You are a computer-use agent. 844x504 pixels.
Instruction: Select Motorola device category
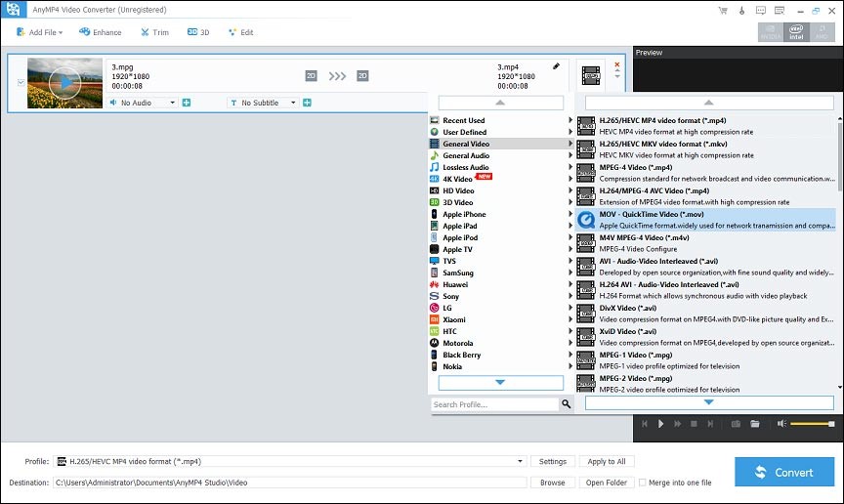pyautogui.click(x=500, y=343)
